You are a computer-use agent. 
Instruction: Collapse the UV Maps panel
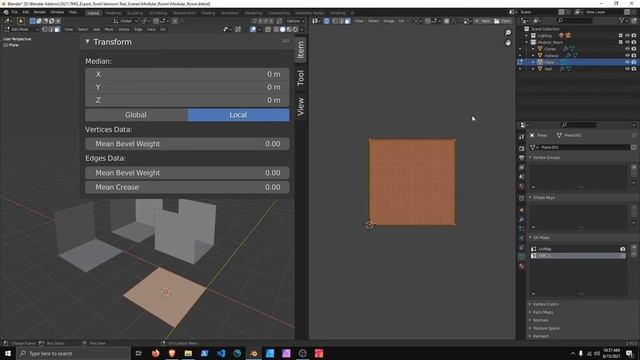point(530,238)
